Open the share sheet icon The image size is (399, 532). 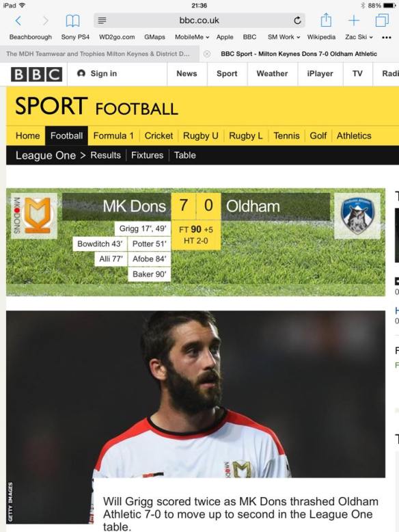326,20
